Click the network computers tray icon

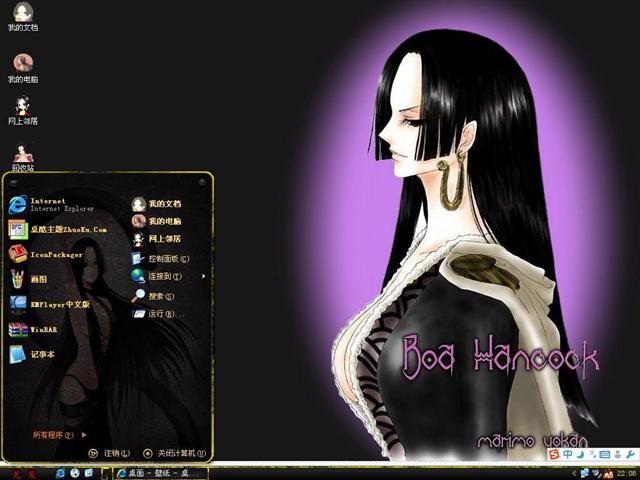point(585,474)
